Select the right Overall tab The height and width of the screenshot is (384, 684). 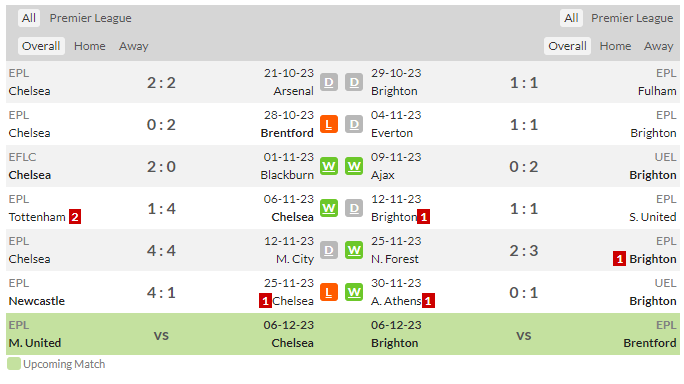[567, 46]
